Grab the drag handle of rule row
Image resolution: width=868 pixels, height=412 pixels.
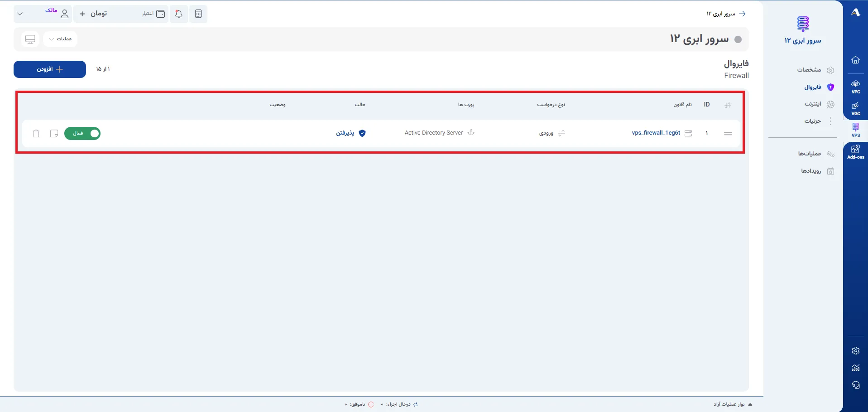[728, 133]
